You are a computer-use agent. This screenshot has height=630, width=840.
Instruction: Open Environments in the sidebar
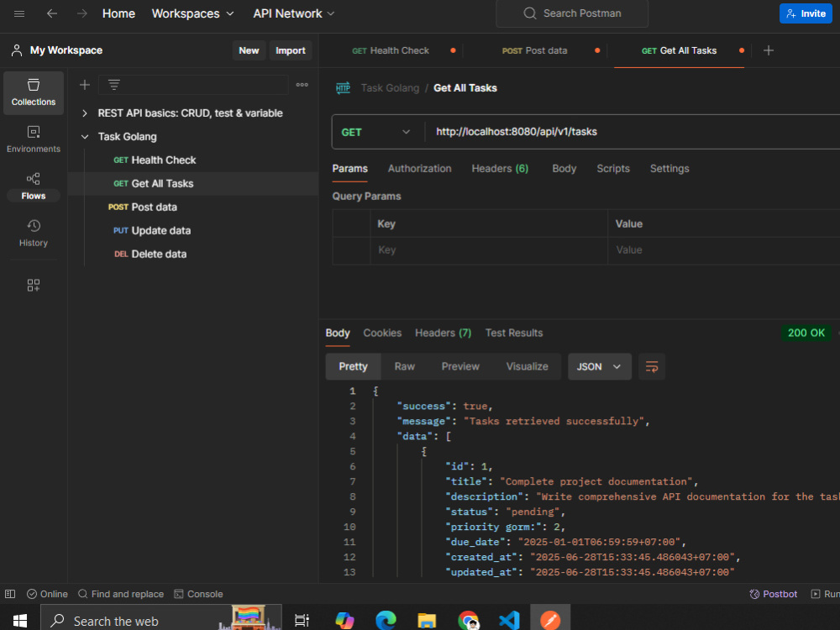(x=34, y=139)
